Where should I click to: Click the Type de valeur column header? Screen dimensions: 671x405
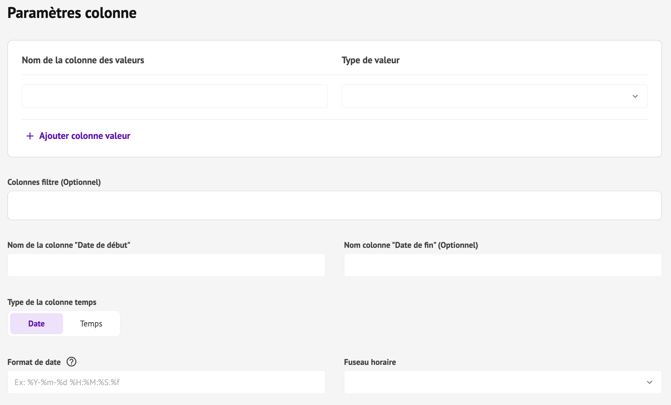(371, 60)
